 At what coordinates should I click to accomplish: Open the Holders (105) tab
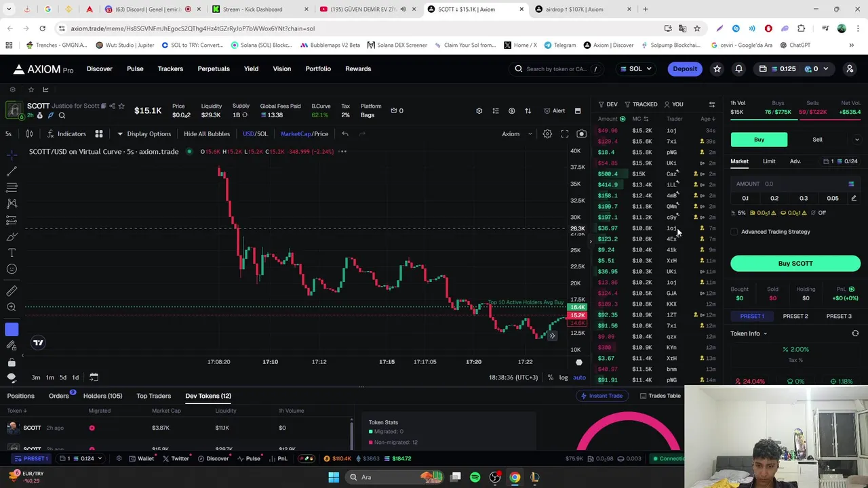[x=102, y=396]
